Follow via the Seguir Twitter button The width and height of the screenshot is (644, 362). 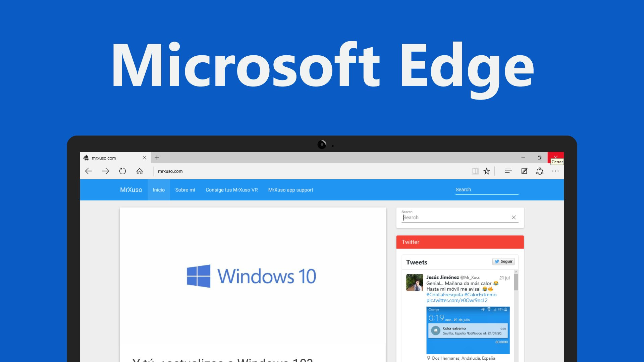click(x=503, y=261)
